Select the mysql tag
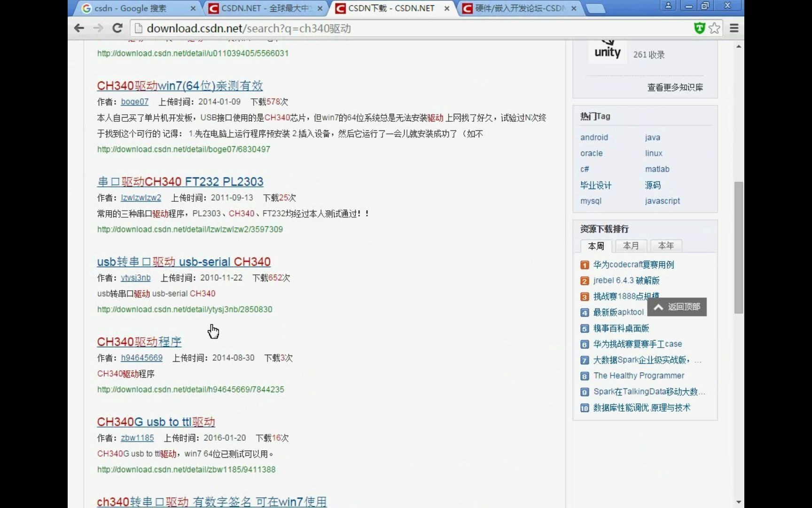812x508 pixels. click(x=591, y=201)
